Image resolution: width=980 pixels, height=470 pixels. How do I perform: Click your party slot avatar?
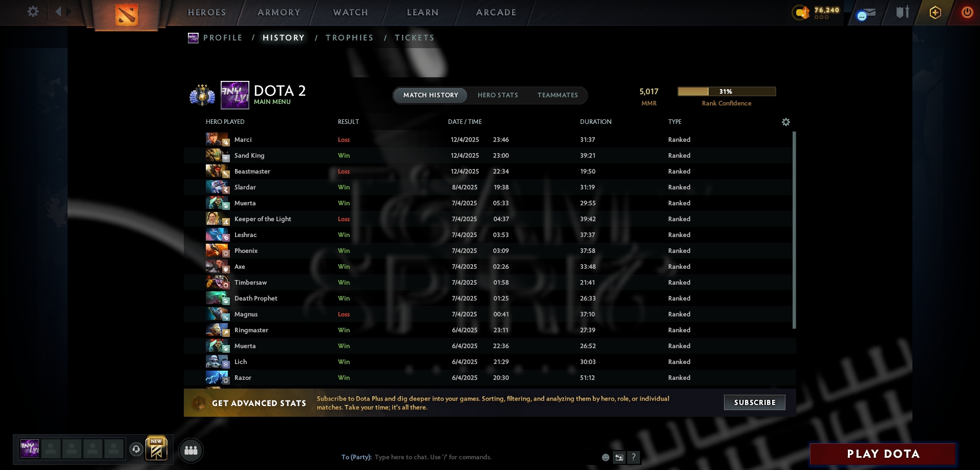coord(30,448)
